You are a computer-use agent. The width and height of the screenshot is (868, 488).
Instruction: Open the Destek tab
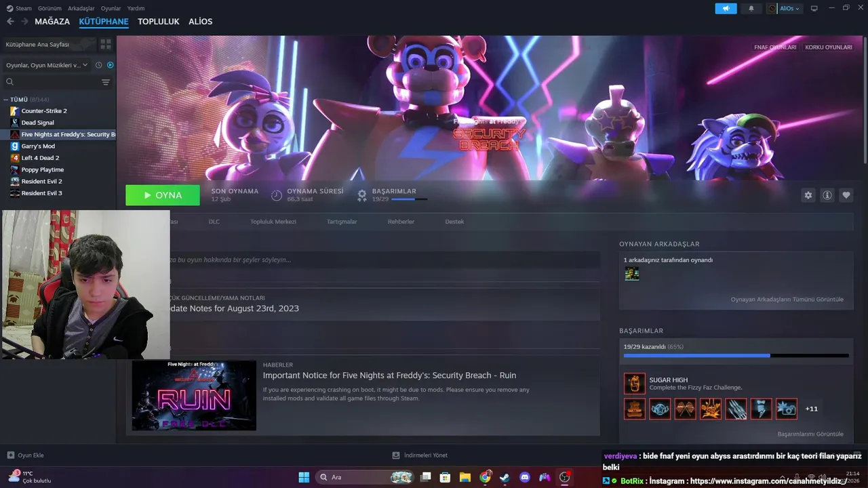click(454, 222)
